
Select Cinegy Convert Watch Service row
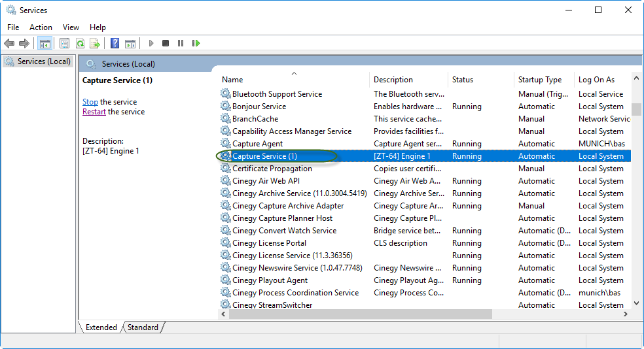pyautogui.click(x=425, y=231)
